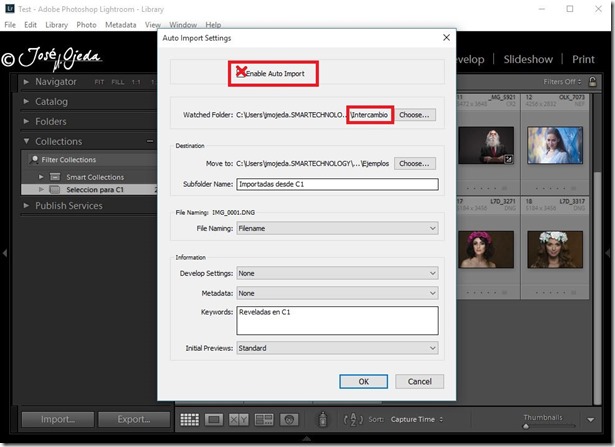Open the Capture Time sort dropdown
The height and width of the screenshot is (447, 615).
pyautogui.click(x=417, y=419)
